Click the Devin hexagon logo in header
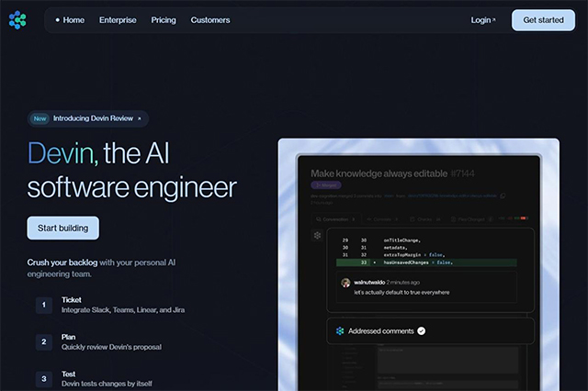 click(18, 19)
